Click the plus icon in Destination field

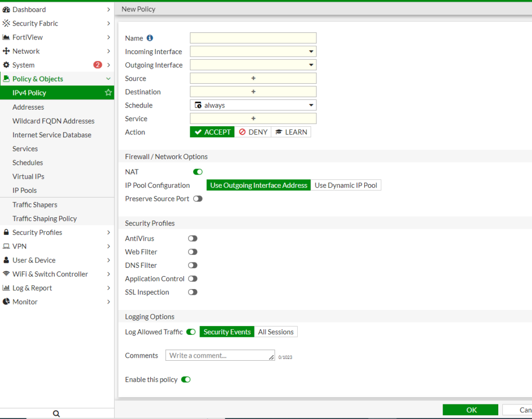[253, 91]
